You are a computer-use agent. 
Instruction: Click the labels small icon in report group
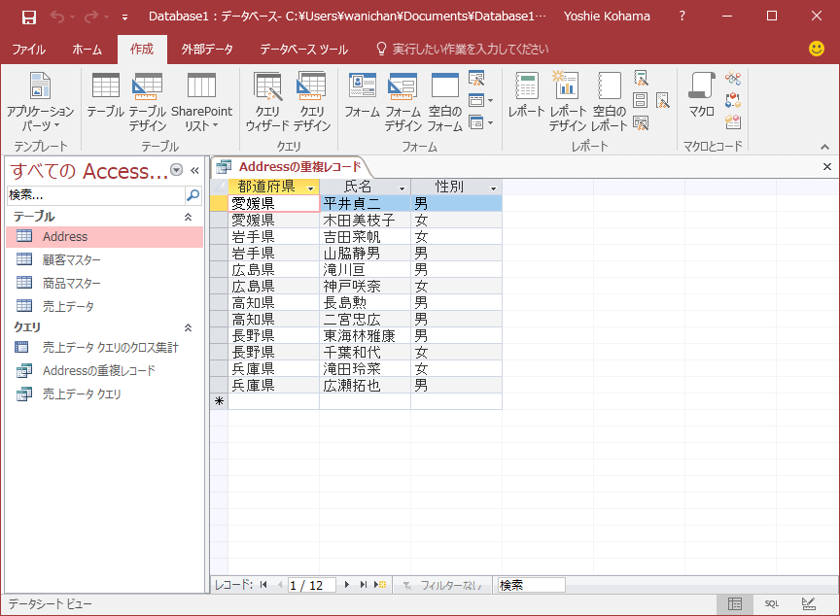pyautogui.click(x=640, y=100)
